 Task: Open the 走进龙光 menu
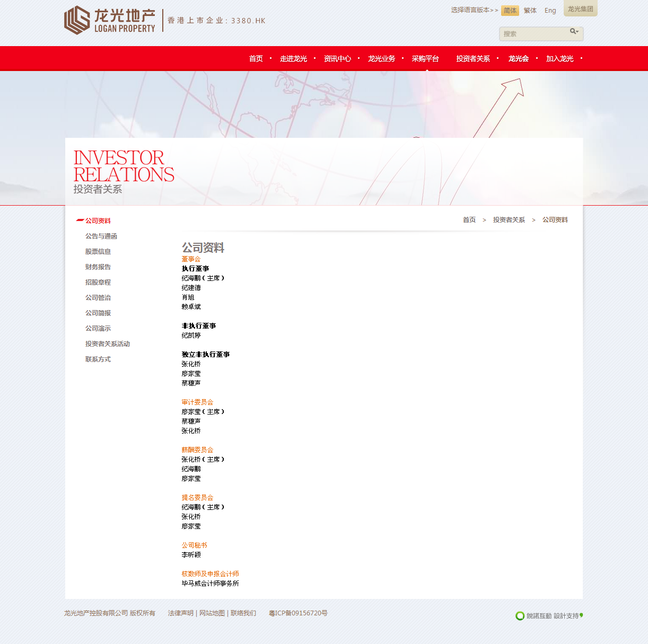click(294, 59)
